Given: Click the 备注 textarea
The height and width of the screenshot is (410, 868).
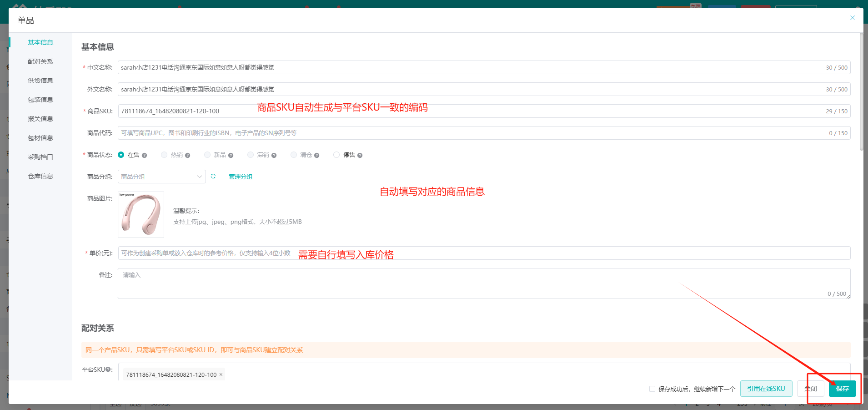Looking at the screenshot, I should click(484, 283).
